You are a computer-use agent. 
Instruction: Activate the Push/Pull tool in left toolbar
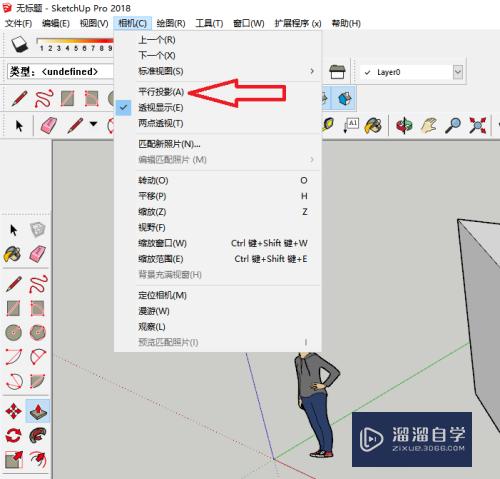coord(38,411)
